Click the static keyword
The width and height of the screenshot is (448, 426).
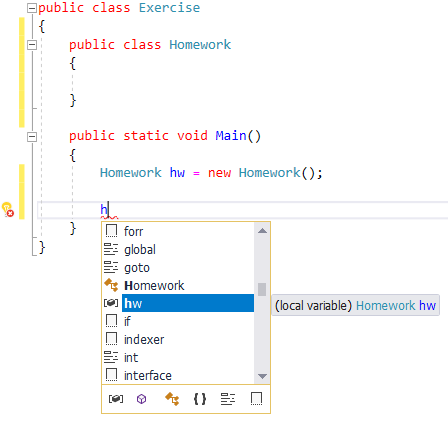pyautogui.click(x=146, y=136)
